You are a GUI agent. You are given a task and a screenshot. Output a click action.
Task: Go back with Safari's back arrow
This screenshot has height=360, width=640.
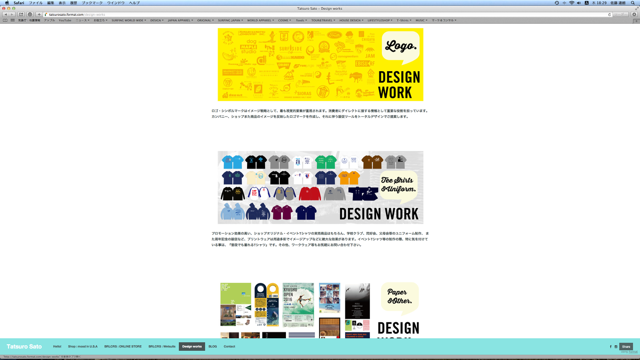(x=6, y=14)
